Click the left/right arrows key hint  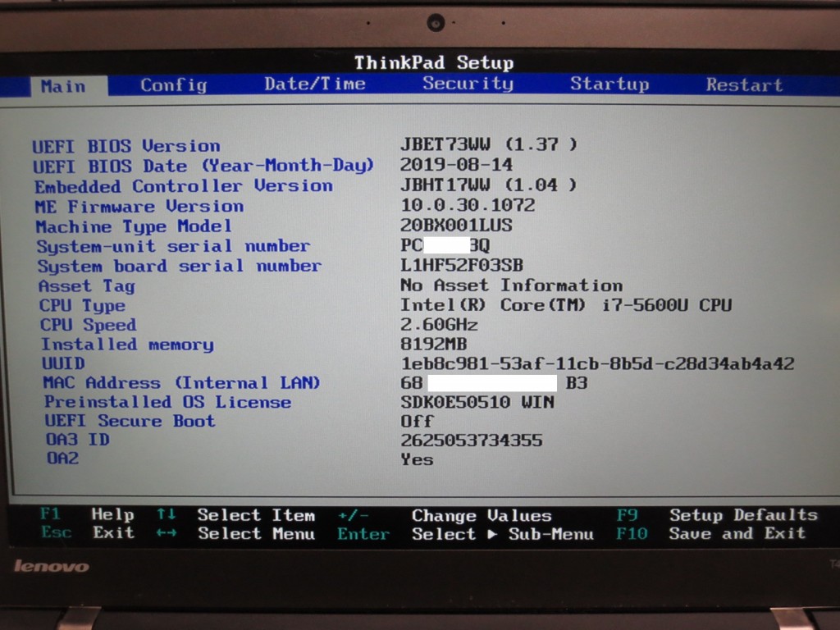click(166, 533)
